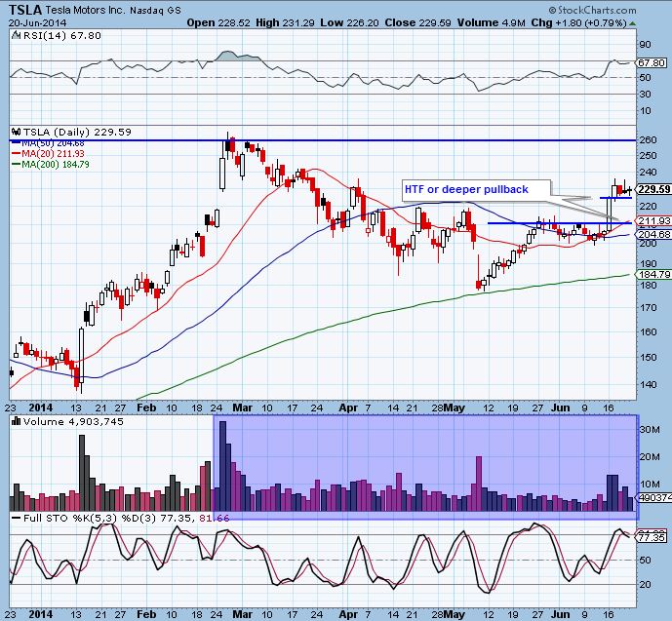The image size is (672, 621).
Task: Click the 204.68 MA(50) price tag
Action: [x=654, y=235]
